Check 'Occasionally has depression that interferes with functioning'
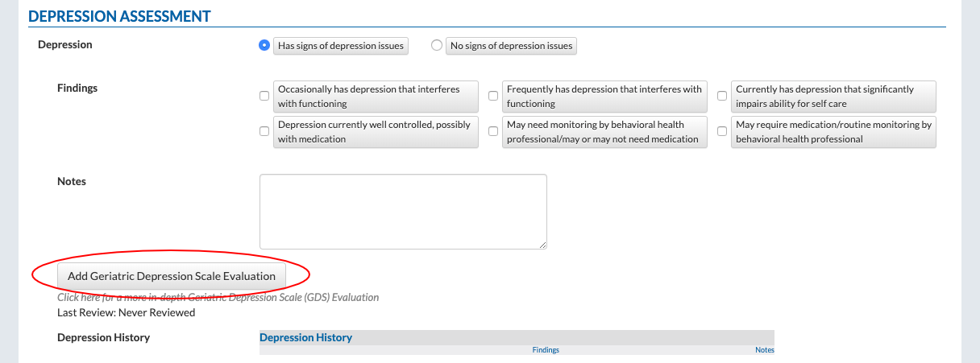The image size is (980, 363). pyautogui.click(x=264, y=96)
